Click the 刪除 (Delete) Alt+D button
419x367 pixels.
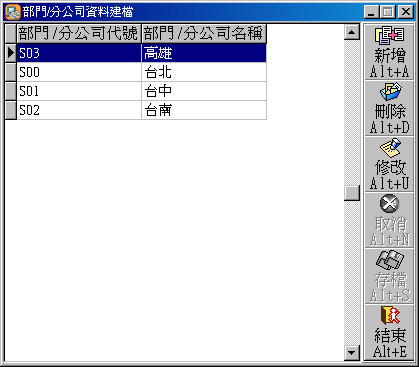coord(389,108)
